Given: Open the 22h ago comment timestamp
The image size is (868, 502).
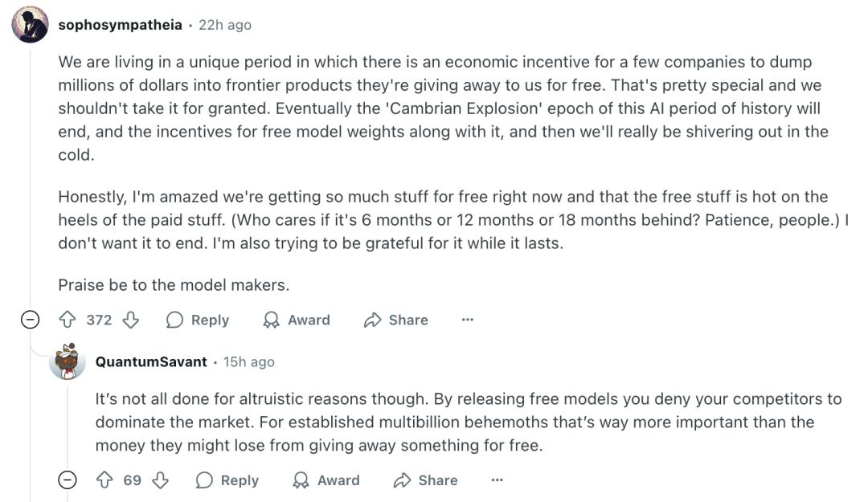Looking at the screenshot, I should coord(225,25).
